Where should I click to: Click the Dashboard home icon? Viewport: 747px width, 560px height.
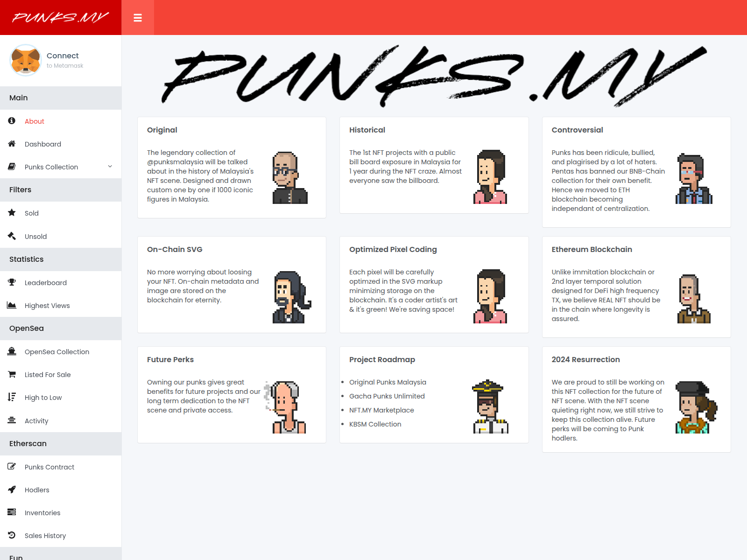click(12, 144)
